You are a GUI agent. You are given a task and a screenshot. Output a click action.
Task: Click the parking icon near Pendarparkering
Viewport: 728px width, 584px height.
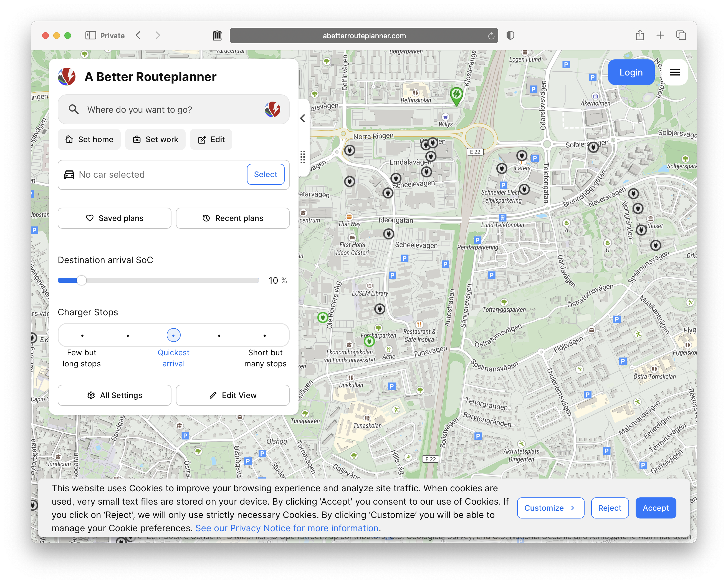coord(477,240)
